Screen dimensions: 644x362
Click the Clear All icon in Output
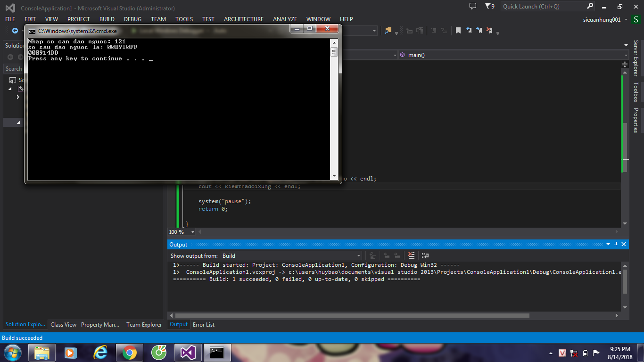point(411,255)
